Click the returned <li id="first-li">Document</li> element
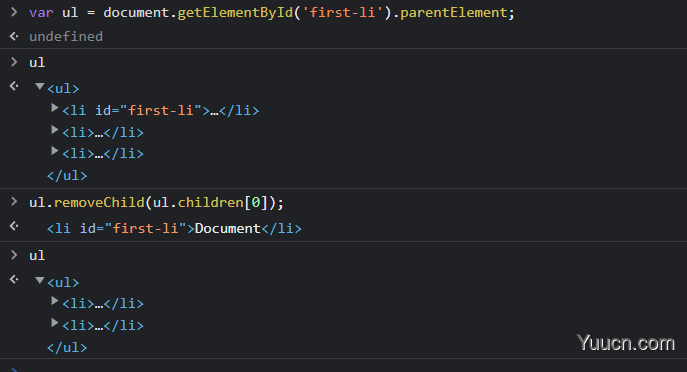The height and width of the screenshot is (372, 687). pyautogui.click(x=174, y=229)
